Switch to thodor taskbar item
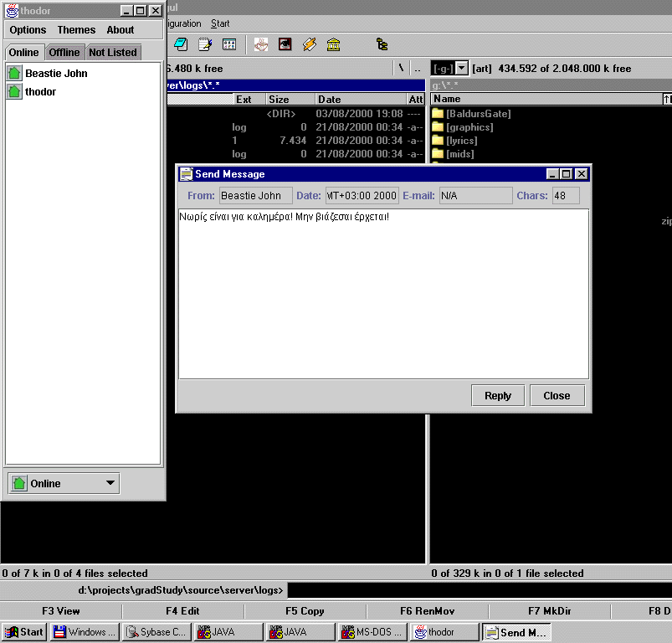 pyautogui.click(x=444, y=632)
